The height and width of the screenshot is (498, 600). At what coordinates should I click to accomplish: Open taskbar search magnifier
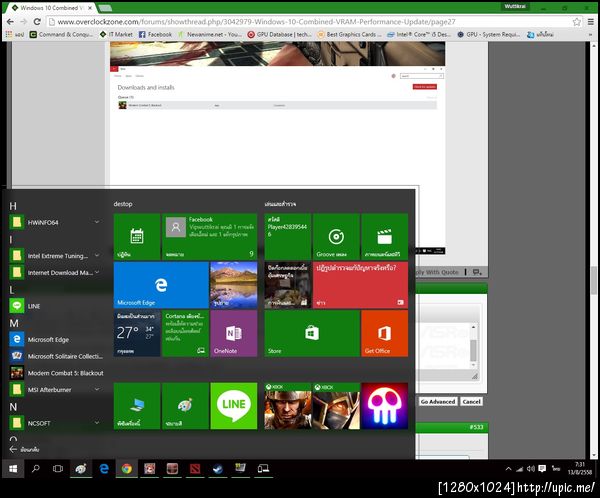click(x=36, y=469)
